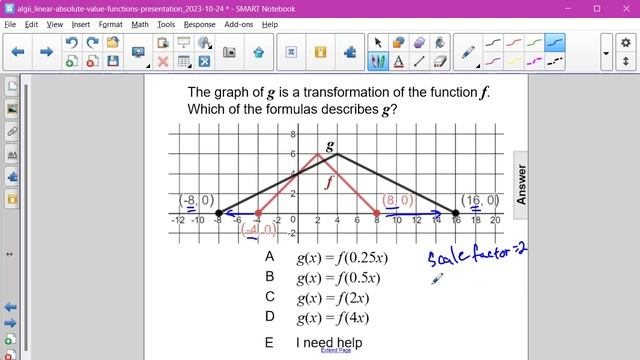Undo the last action
The image size is (640, 360).
72,42
